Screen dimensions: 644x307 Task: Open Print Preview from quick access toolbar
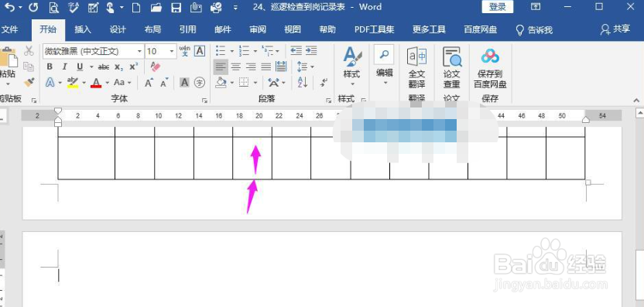tap(53, 7)
